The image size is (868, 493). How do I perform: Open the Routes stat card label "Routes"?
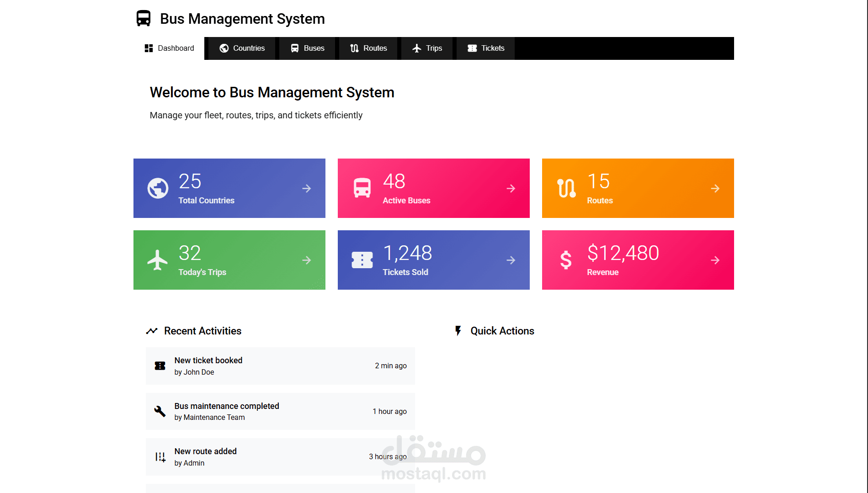[600, 201]
